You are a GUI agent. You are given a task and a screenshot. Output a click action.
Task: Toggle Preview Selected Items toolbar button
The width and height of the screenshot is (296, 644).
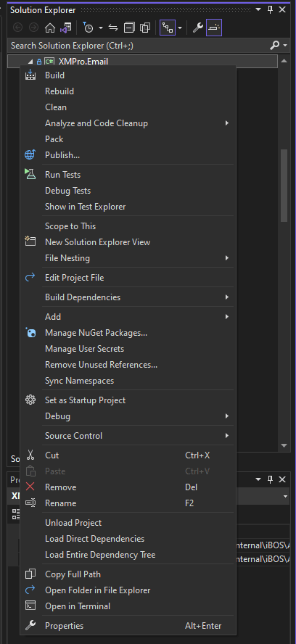(x=214, y=28)
